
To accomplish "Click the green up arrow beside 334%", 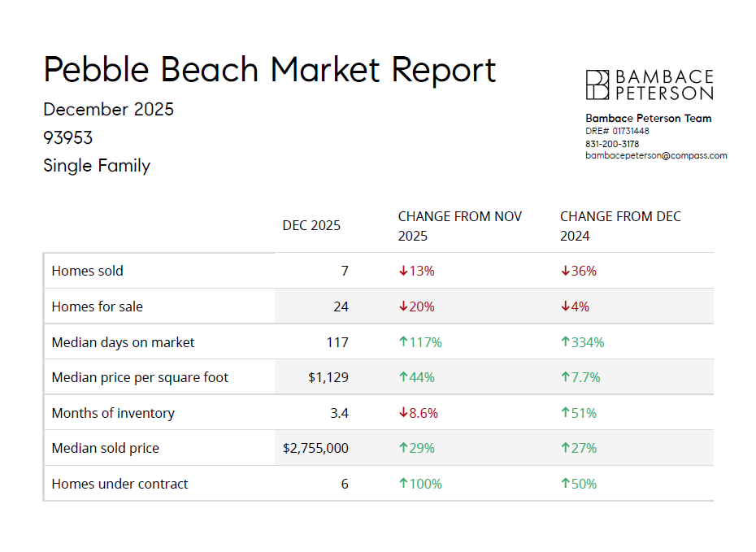I will tap(565, 342).
